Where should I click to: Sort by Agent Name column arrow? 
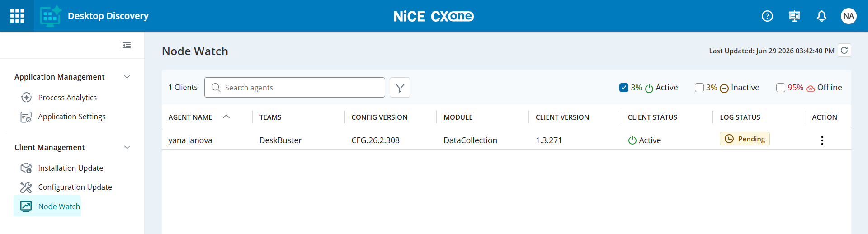pos(226,117)
